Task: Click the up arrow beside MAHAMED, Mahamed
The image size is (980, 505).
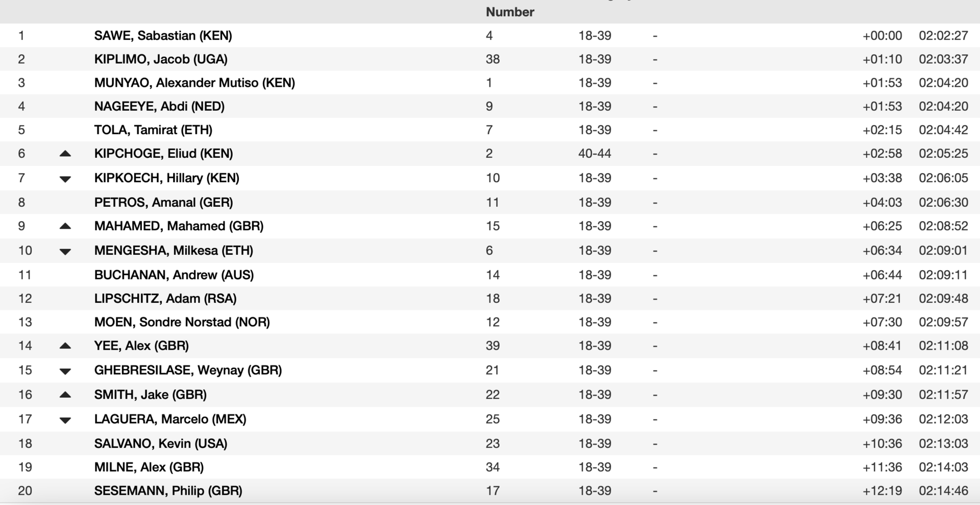Action: pyautogui.click(x=65, y=226)
